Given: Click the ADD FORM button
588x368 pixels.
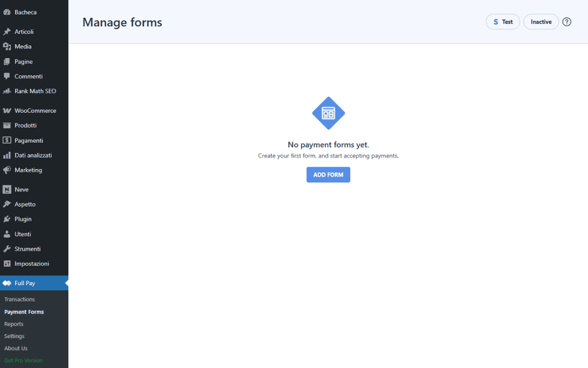Looking at the screenshot, I should coord(328,174).
